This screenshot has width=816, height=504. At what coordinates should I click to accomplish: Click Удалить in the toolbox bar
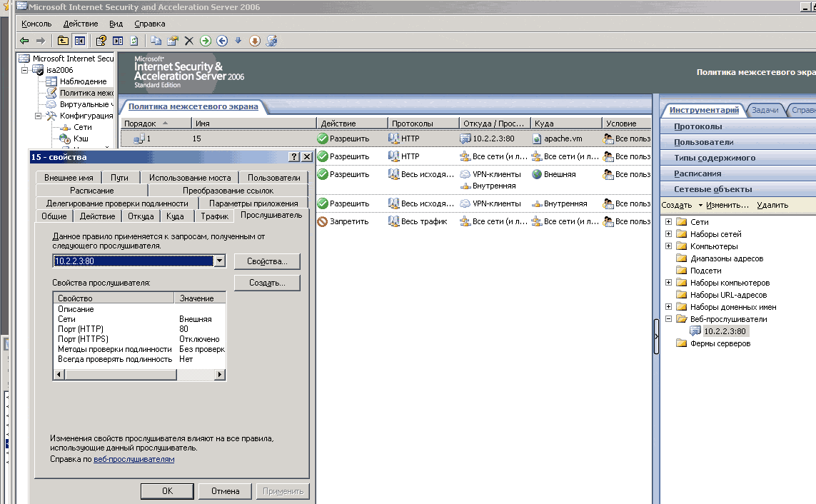tap(772, 205)
